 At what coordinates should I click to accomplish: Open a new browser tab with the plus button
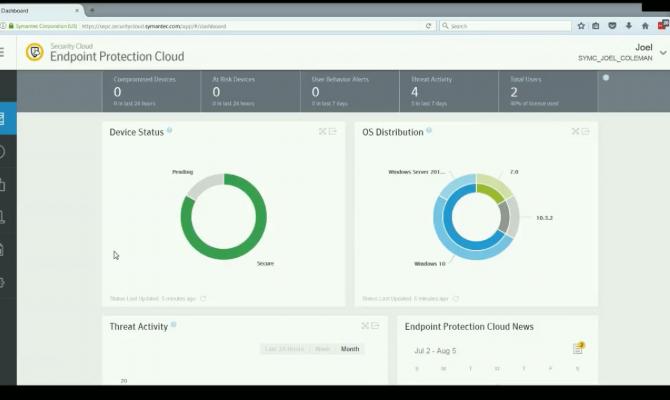pyautogui.click(x=92, y=10)
